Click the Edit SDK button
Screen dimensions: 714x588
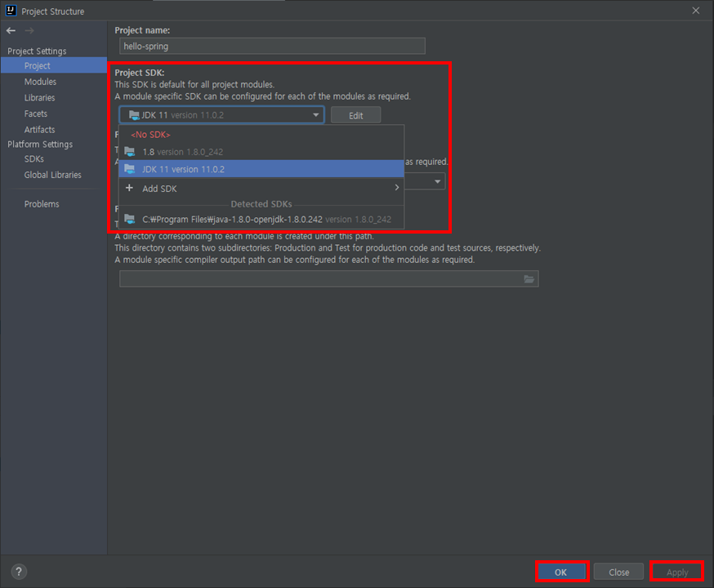355,115
